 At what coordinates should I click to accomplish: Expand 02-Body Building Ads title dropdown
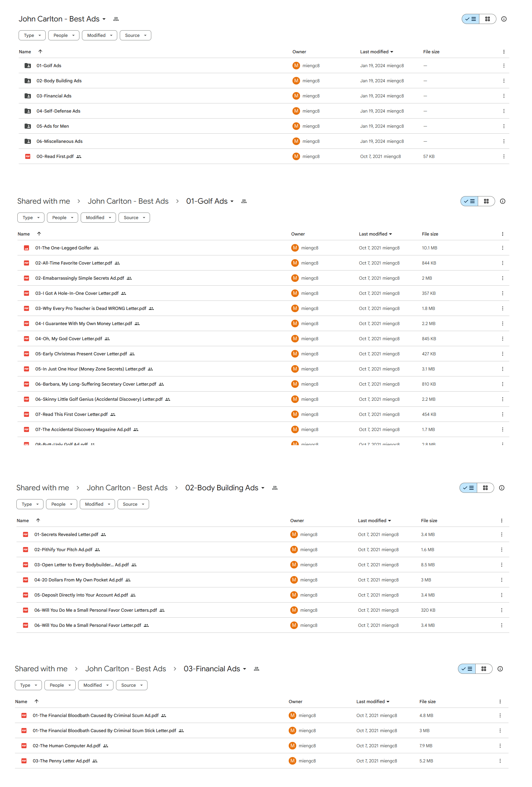pos(263,488)
